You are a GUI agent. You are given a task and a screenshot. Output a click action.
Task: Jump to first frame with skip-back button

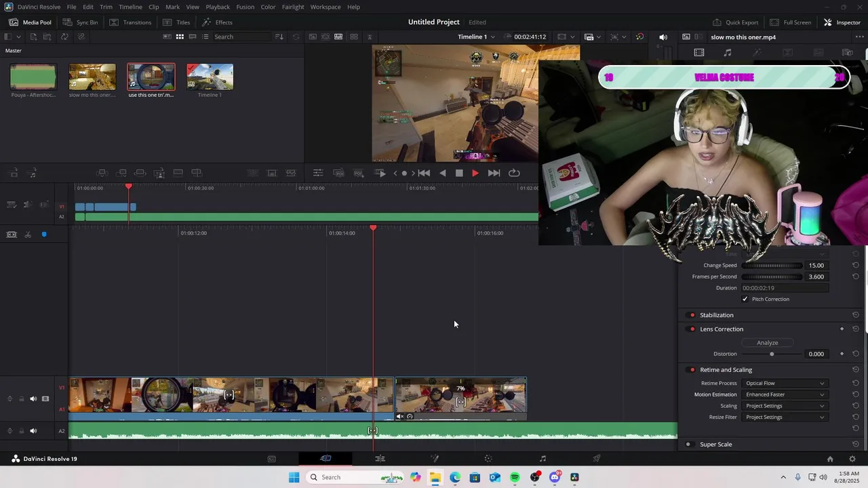click(x=424, y=173)
